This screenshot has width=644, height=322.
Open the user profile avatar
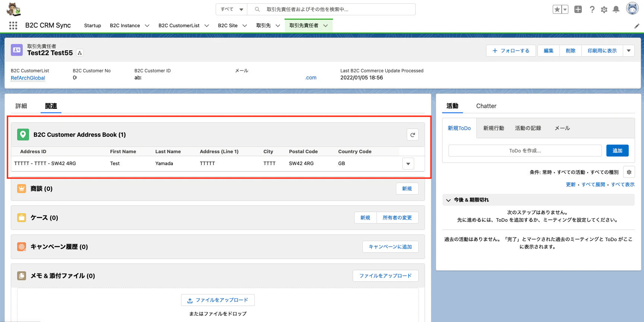[632, 9]
